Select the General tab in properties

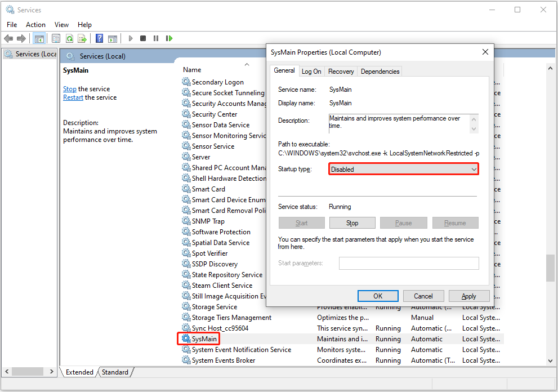point(284,70)
